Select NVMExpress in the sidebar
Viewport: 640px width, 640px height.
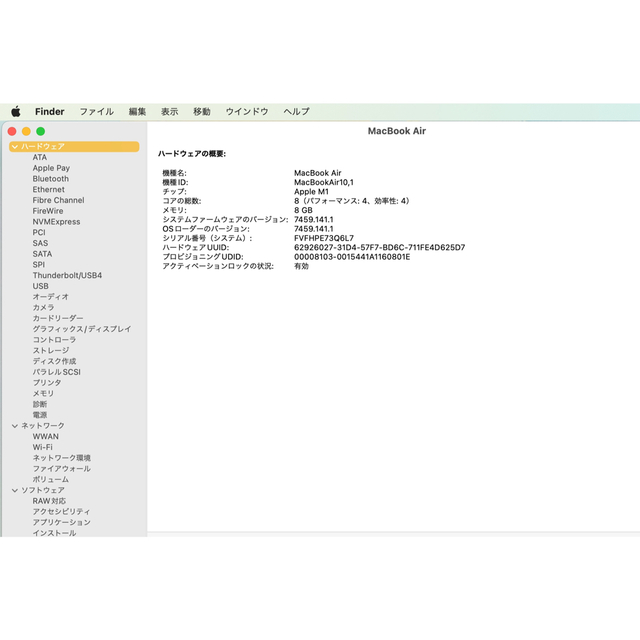56,222
